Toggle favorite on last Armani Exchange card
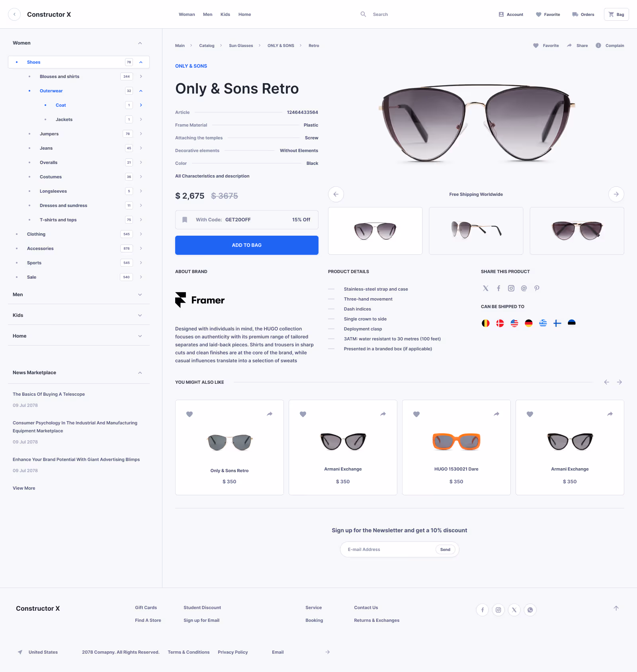This screenshot has width=637, height=672. tap(530, 414)
